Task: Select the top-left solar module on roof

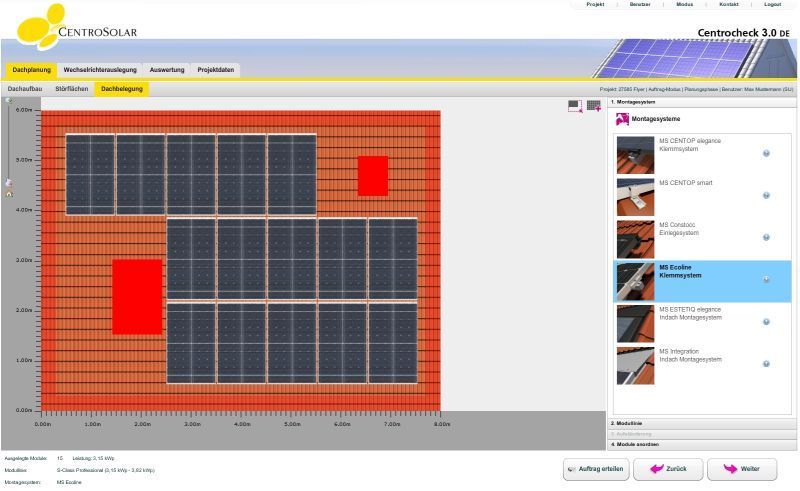Action: (x=90, y=174)
